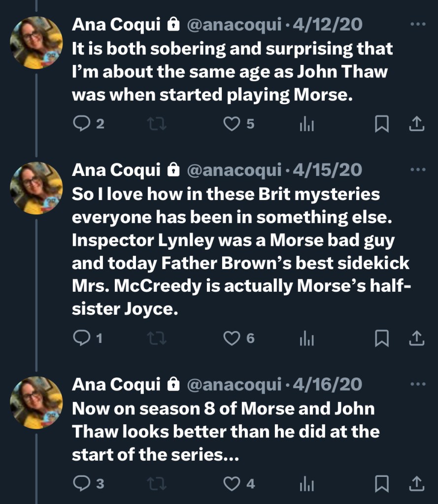Retweet the Brit mysteries tweet
This screenshot has height=504, width=438.
coord(157,337)
